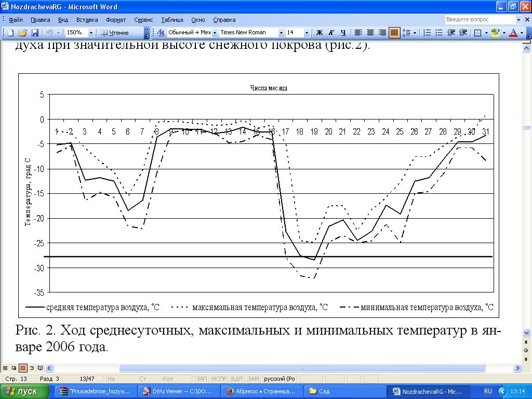Create a bulleted list
Image resolution: width=532 pixels, height=399 pixels.
pos(439,32)
